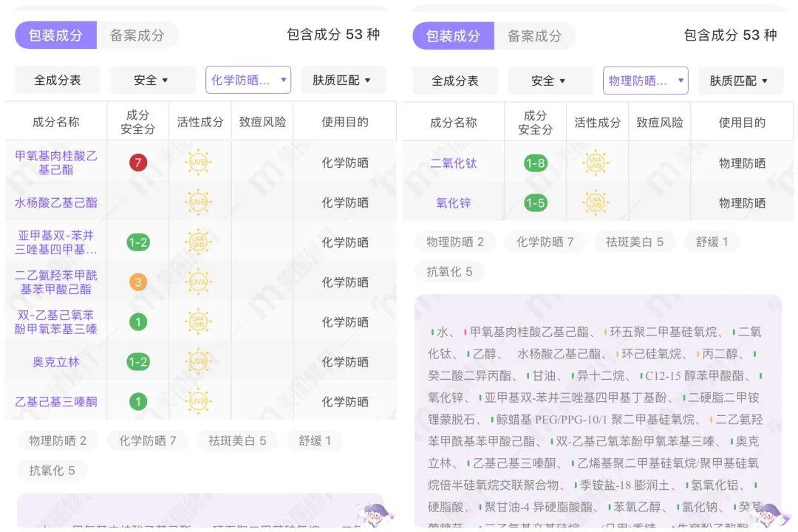The width and height of the screenshot is (798, 532).
Task: Tap mascot character icon in right screenshot
Action: pos(773,514)
